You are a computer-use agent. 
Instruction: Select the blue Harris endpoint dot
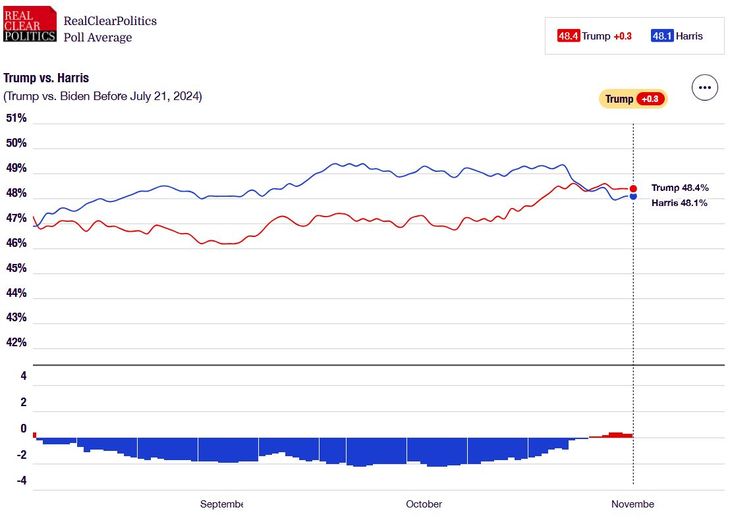(633, 196)
